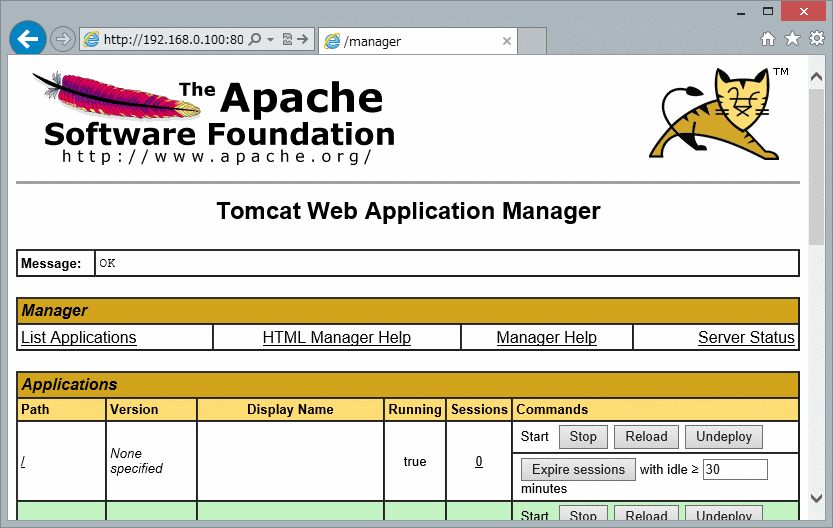The image size is (833, 528).
Task: Open the address bar autocomplete dropdown arrow
Action: coord(270,39)
